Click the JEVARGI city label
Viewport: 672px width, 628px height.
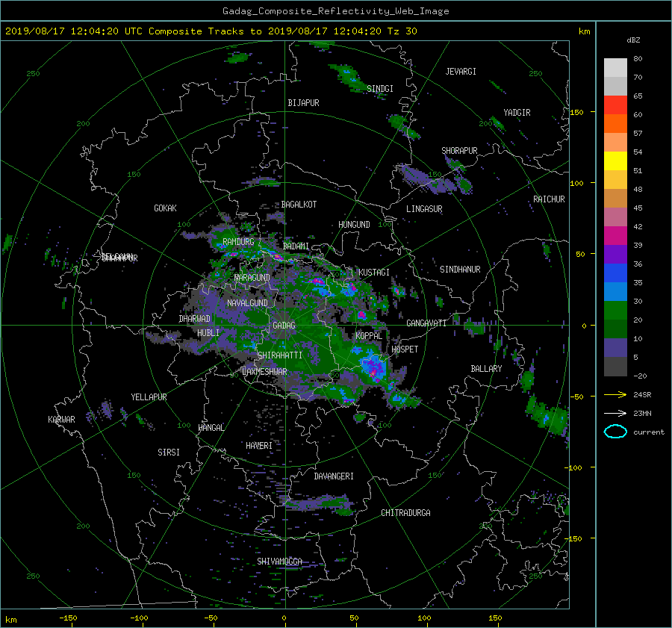tap(461, 72)
